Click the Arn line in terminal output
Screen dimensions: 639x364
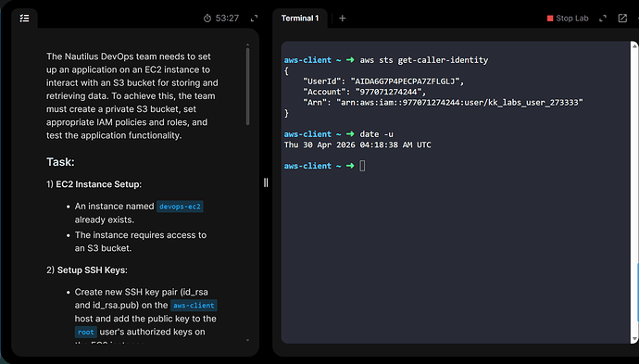443,102
